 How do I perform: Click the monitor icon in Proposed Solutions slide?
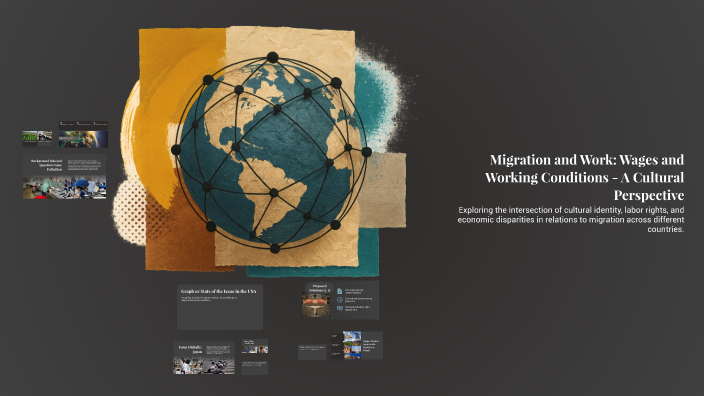pos(339,308)
